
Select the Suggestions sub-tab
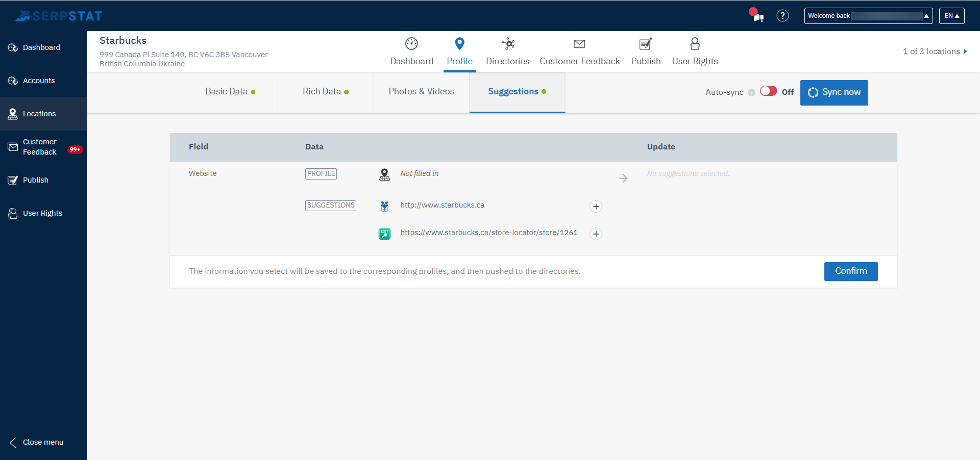click(517, 92)
